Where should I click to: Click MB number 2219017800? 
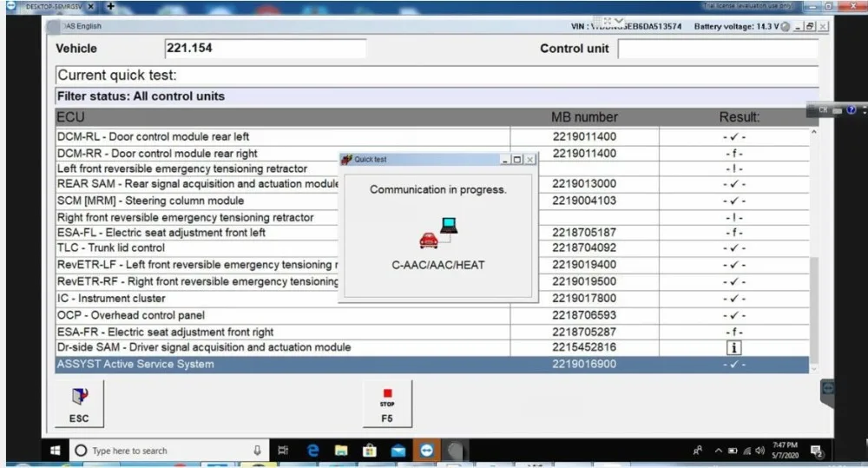[584, 299]
